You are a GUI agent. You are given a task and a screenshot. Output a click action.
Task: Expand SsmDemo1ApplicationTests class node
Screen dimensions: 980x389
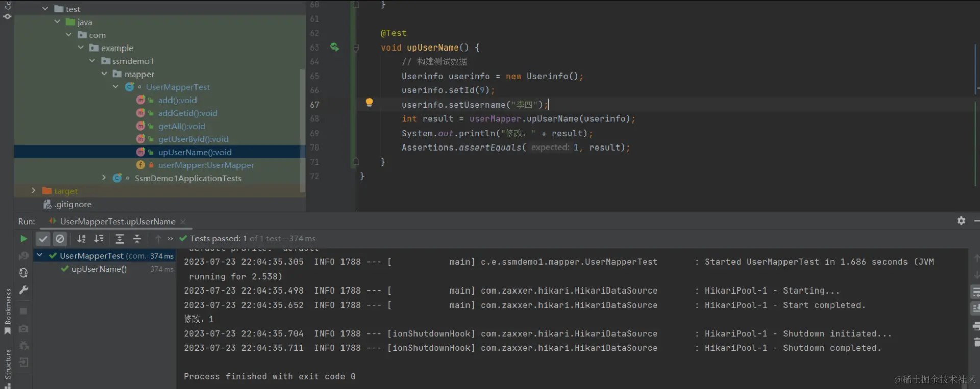(104, 178)
